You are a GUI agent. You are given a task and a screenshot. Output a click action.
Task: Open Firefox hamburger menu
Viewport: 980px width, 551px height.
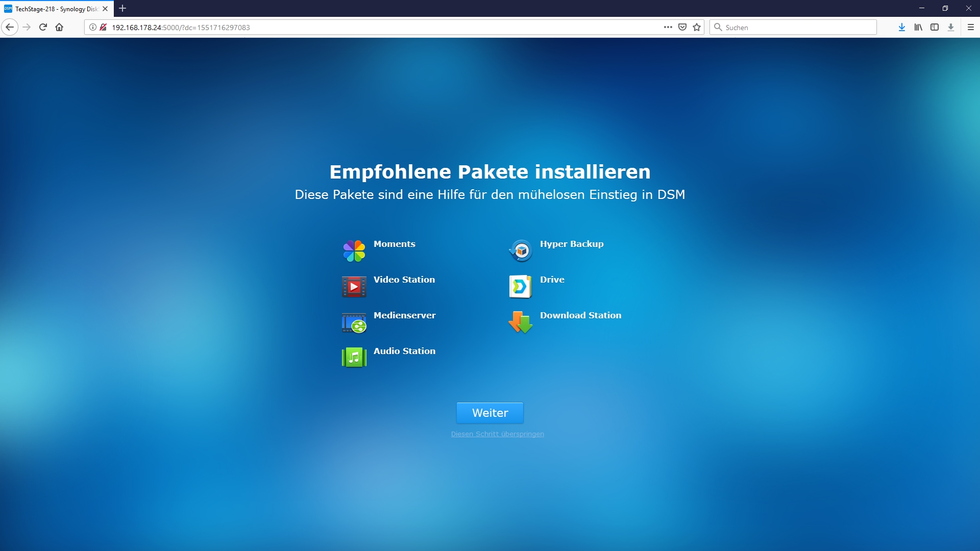pyautogui.click(x=970, y=27)
